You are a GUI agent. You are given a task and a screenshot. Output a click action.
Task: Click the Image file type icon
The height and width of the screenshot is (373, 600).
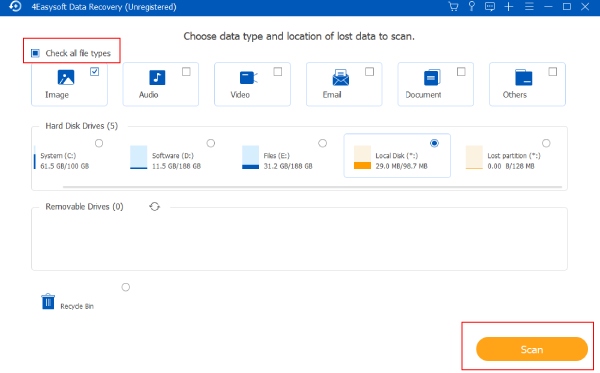click(x=66, y=77)
